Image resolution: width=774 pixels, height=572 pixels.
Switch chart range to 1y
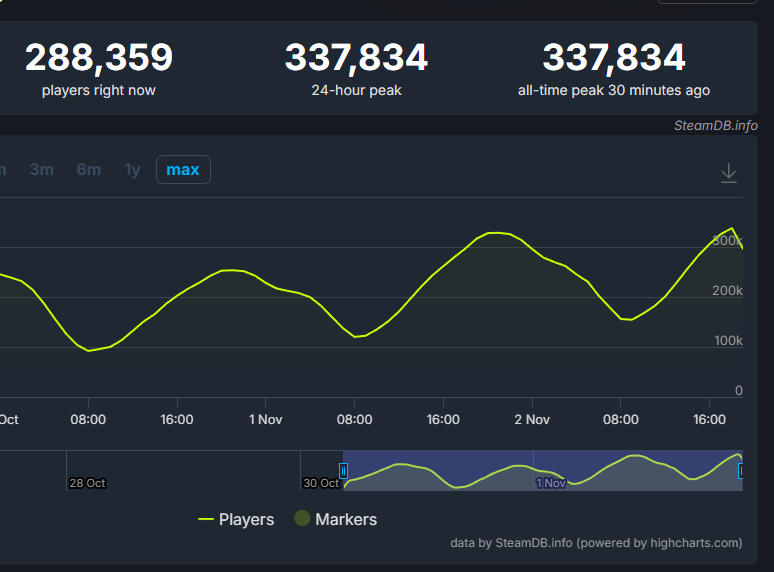click(x=132, y=169)
